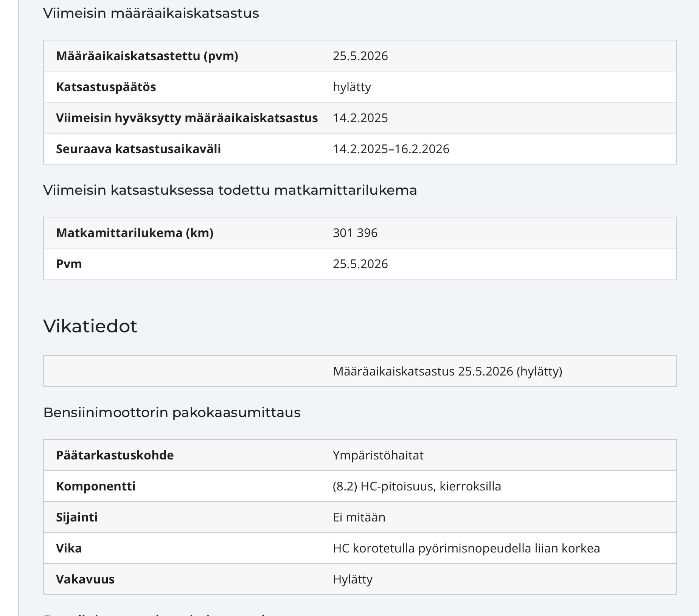Click the Vikatiedot heading
Screen dimensions: 699x616
point(90,326)
